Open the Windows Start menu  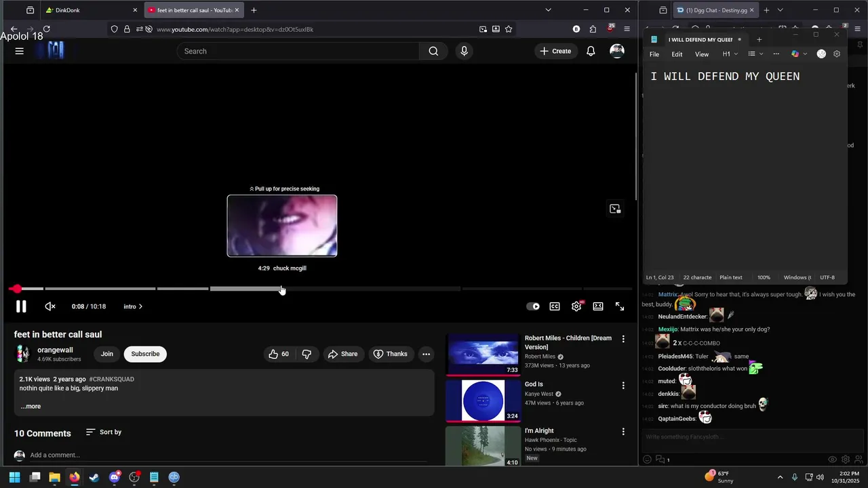click(x=14, y=477)
